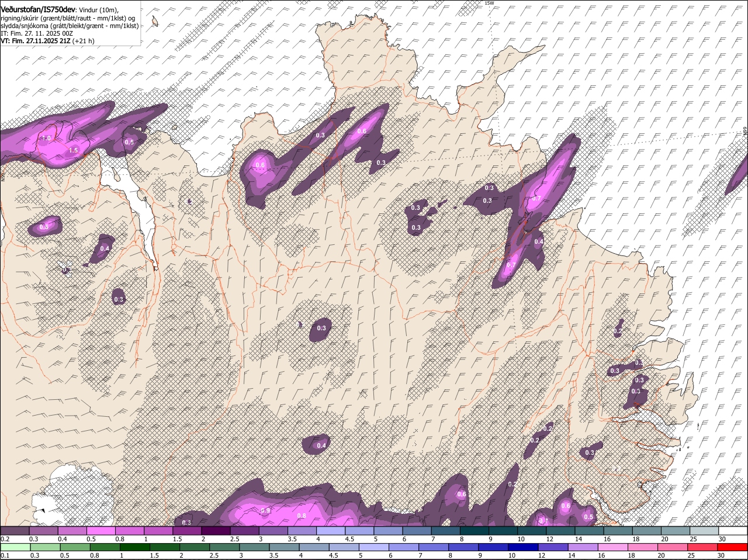Click the number 30 beneath the white swatch
Screen dimensions: 748x560
click(722, 539)
